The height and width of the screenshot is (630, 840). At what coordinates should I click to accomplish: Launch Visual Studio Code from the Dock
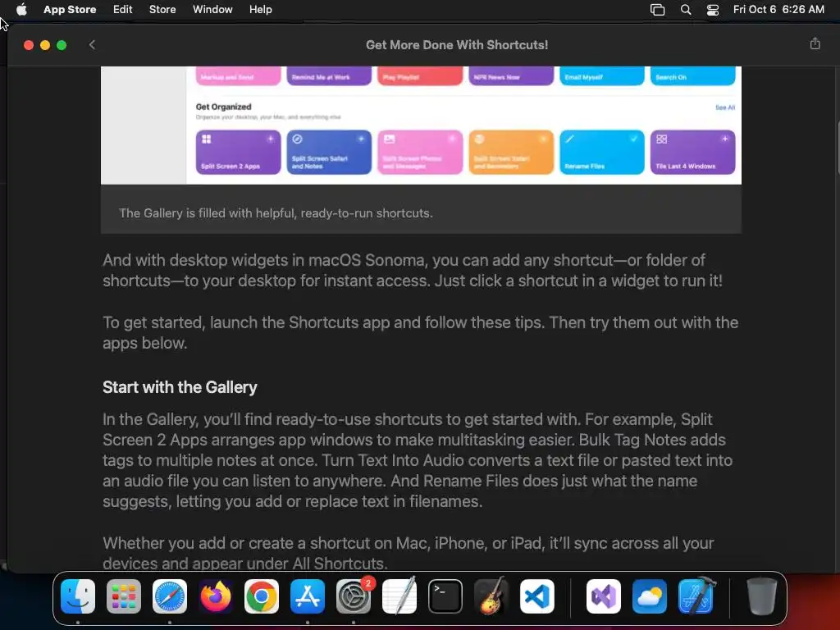tap(536, 596)
